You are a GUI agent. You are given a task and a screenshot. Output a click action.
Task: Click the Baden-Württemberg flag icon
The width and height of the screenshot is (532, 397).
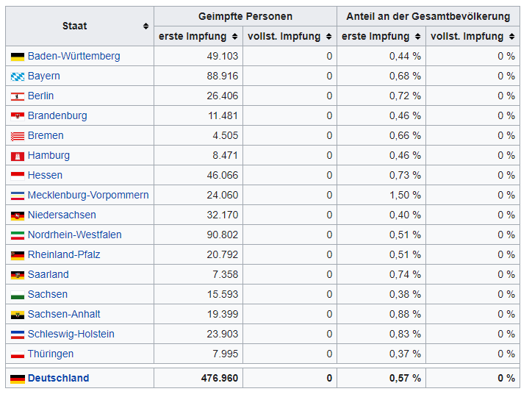(18, 57)
